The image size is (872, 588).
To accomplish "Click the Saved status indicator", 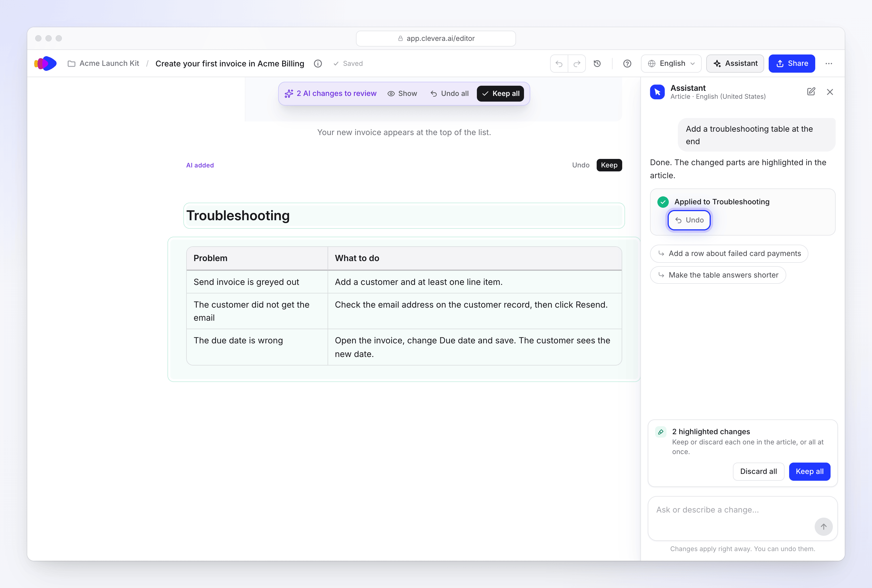I will pyautogui.click(x=348, y=63).
